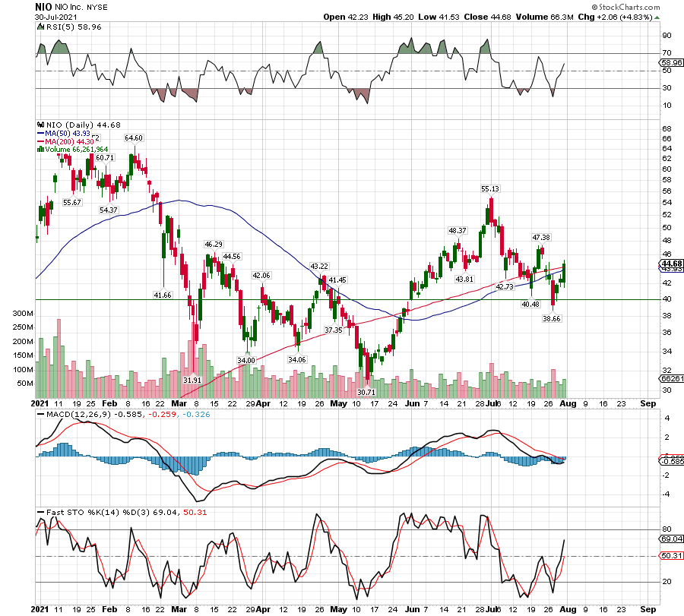Click the 64.60 high price annotation
684x616 pixels.
point(134,137)
